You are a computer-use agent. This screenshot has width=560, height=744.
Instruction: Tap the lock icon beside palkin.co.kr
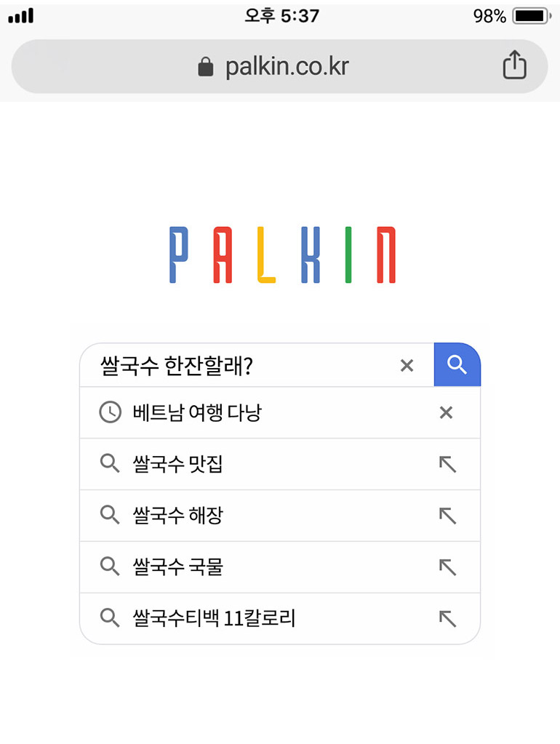click(206, 68)
